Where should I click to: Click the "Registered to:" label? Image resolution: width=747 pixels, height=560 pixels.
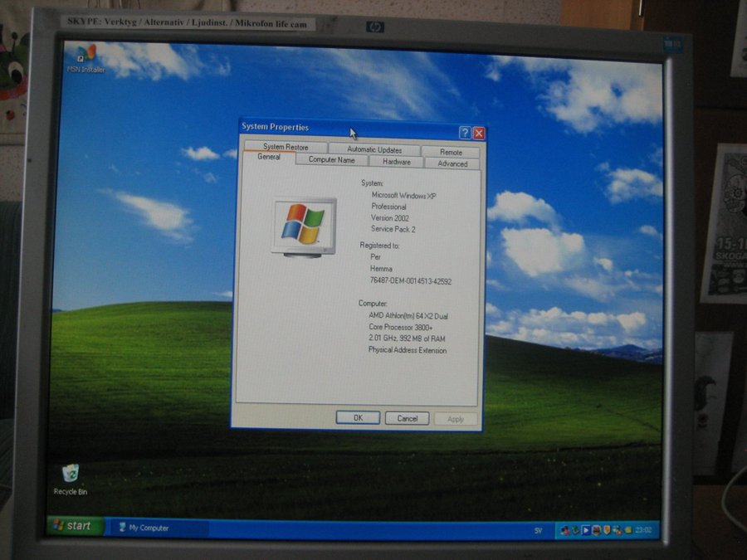click(379, 246)
